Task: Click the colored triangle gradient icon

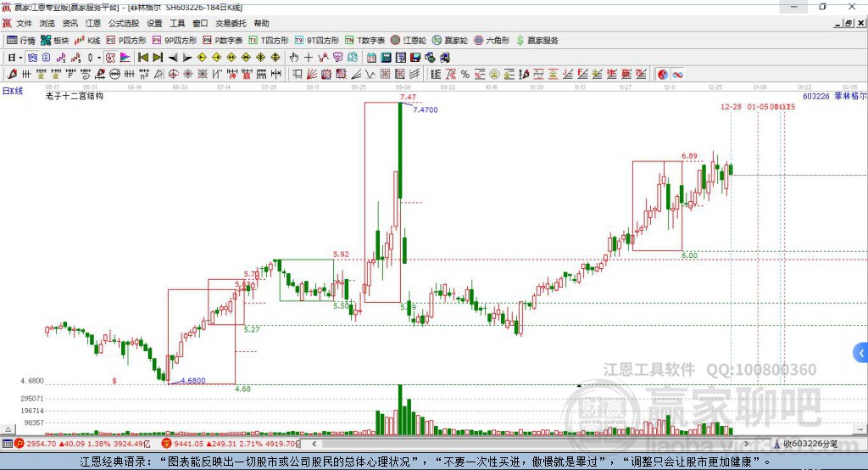Action: click(125, 58)
